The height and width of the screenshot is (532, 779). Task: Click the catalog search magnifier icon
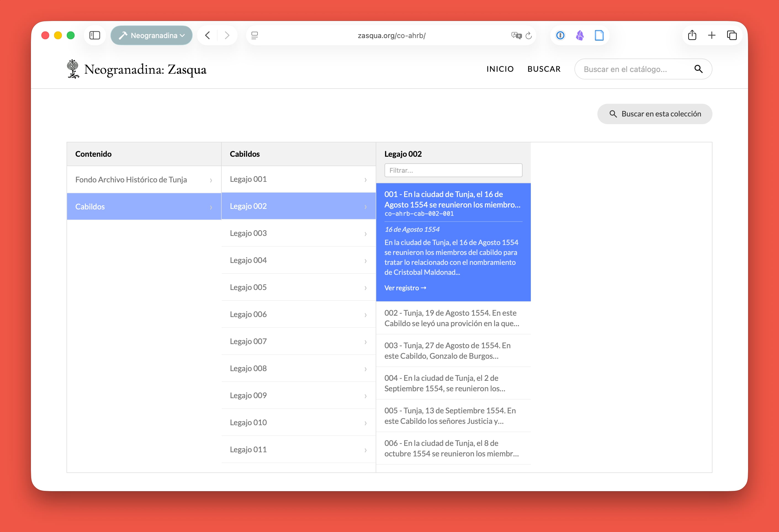point(698,69)
